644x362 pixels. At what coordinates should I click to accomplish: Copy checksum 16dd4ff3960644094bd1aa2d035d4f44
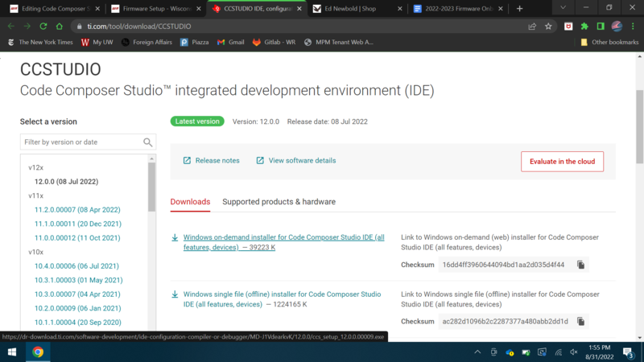tap(580, 265)
